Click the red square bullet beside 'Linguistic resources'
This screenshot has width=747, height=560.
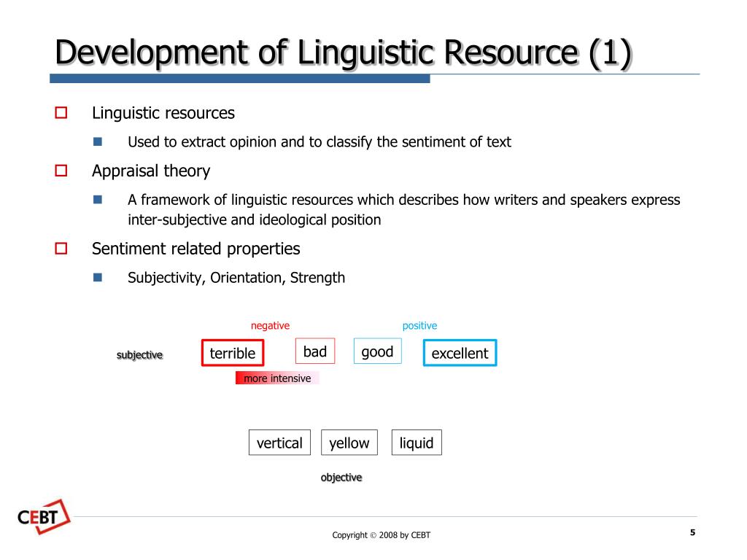[x=61, y=113]
